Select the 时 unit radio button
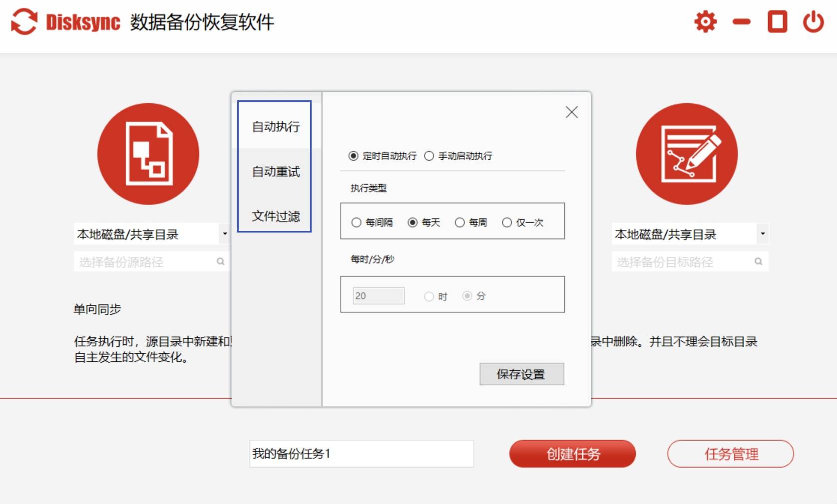The image size is (837, 504). click(428, 296)
